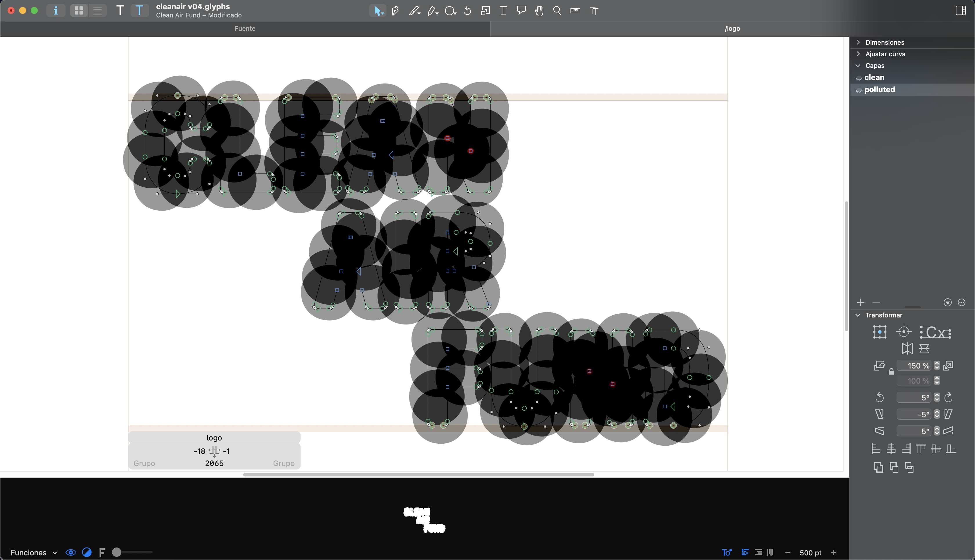Switch to the Fuente tab

coord(245,28)
